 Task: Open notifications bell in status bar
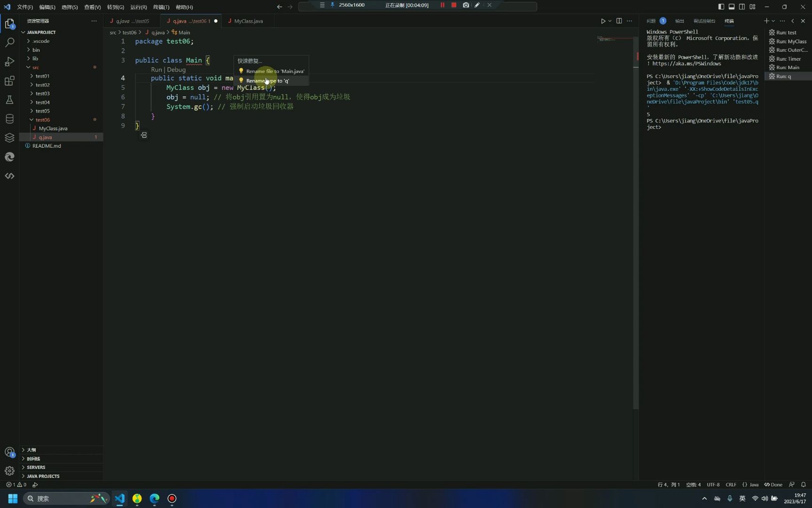click(804, 484)
